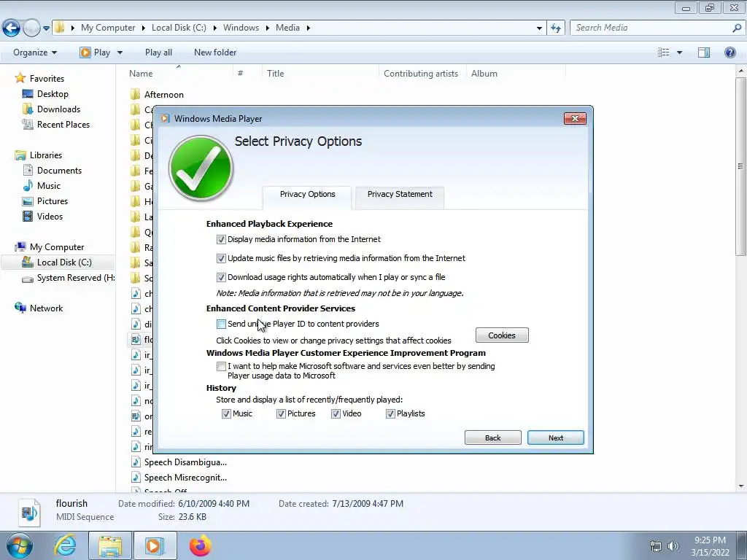Uncheck Update music files by retrieving media information

pyautogui.click(x=221, y=259)
